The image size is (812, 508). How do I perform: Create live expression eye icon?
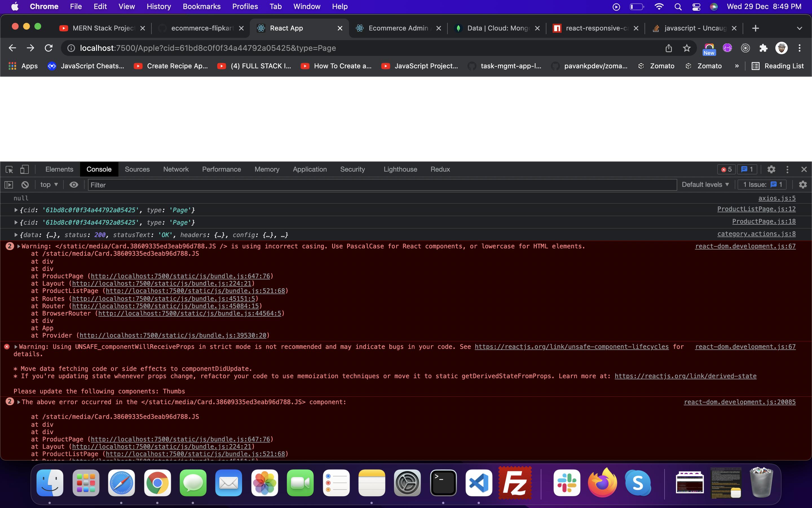tap(74, 185)
